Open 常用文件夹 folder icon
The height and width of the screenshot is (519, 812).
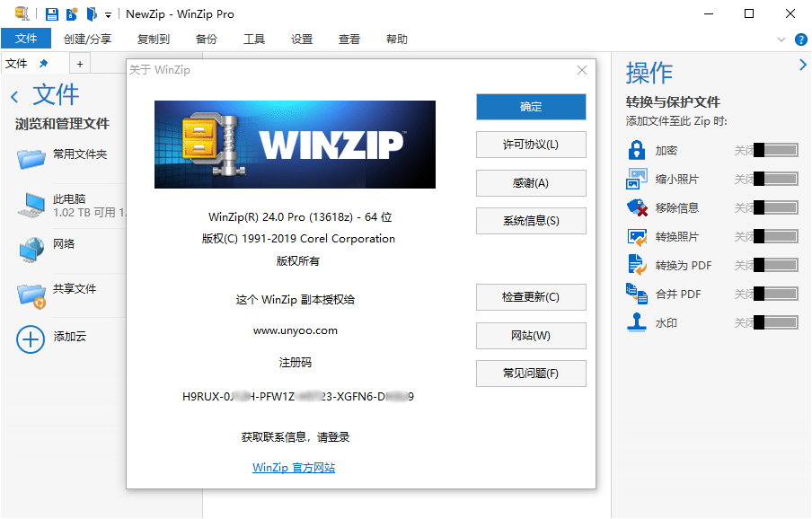pos(31,158)
